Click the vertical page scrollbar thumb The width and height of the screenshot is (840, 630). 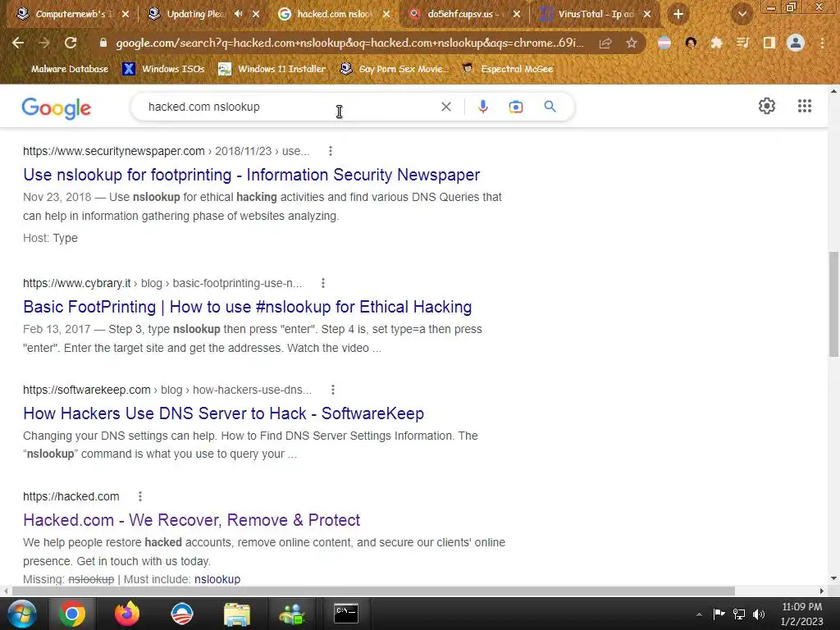[x=833, y=304]
